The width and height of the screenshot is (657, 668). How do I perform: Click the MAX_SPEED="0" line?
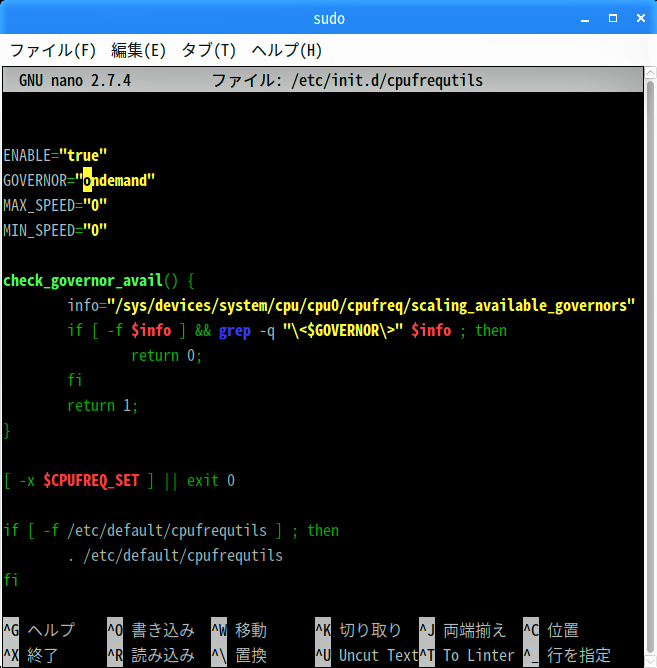55,205
